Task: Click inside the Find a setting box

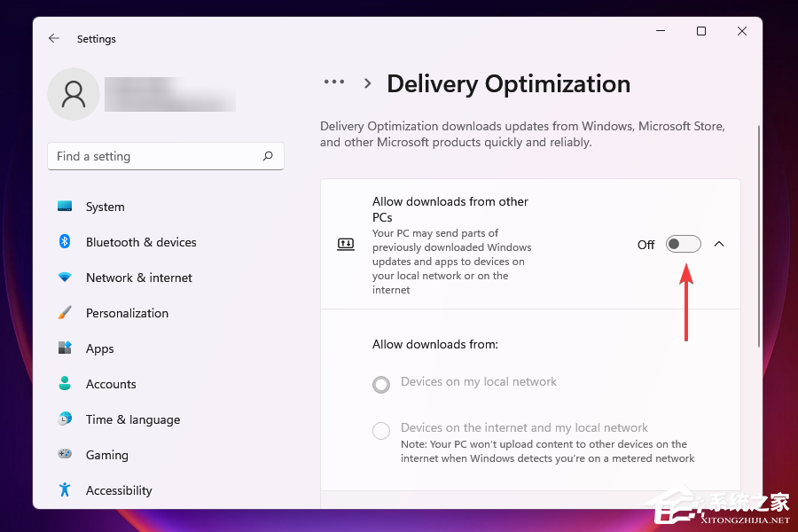Action: (x=142, y=156)
